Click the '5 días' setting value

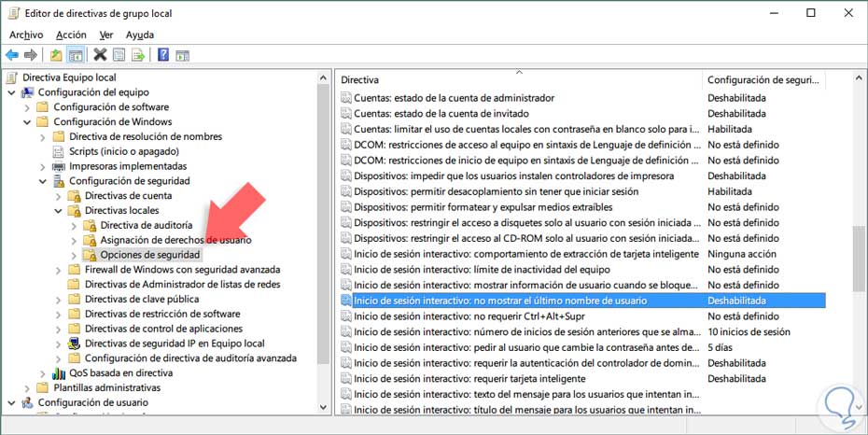pos(720,347)
